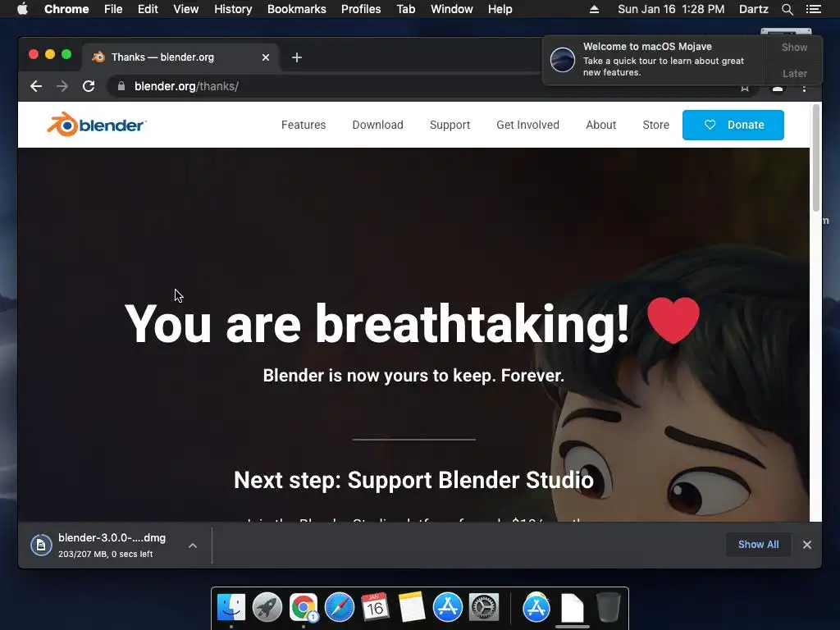Open Finder from the dock
The width and height of the screenshot is (840, 630).
(x=231, y=608)
